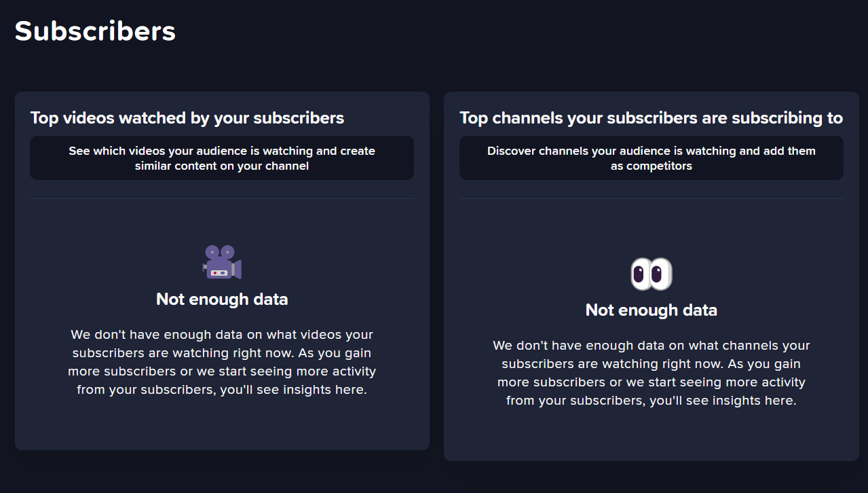Click the paragraph about what videos subscribers watch

click(x=222, y=362)
